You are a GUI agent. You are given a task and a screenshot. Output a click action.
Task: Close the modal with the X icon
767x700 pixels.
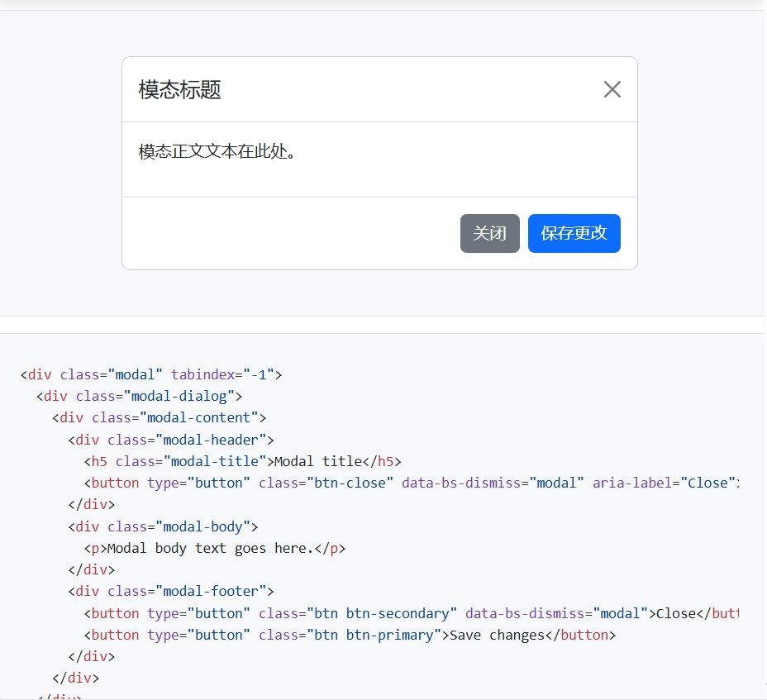612,89
